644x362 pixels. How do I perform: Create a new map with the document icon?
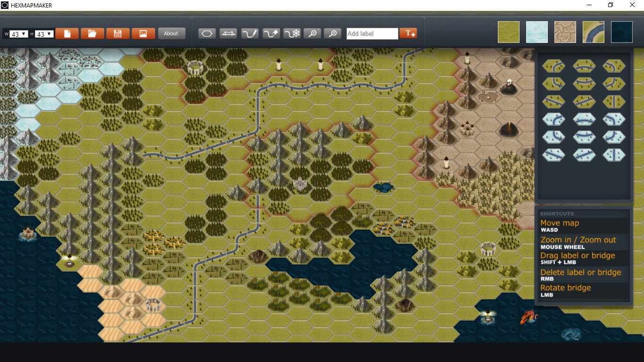click(x=67, y=33)
